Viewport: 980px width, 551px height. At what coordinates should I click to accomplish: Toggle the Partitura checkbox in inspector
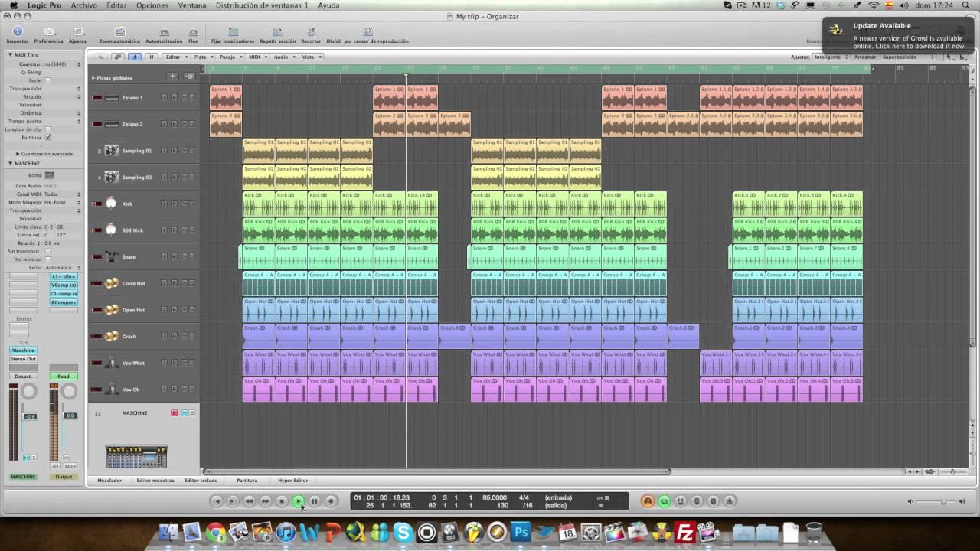click(x=48, y=138)
